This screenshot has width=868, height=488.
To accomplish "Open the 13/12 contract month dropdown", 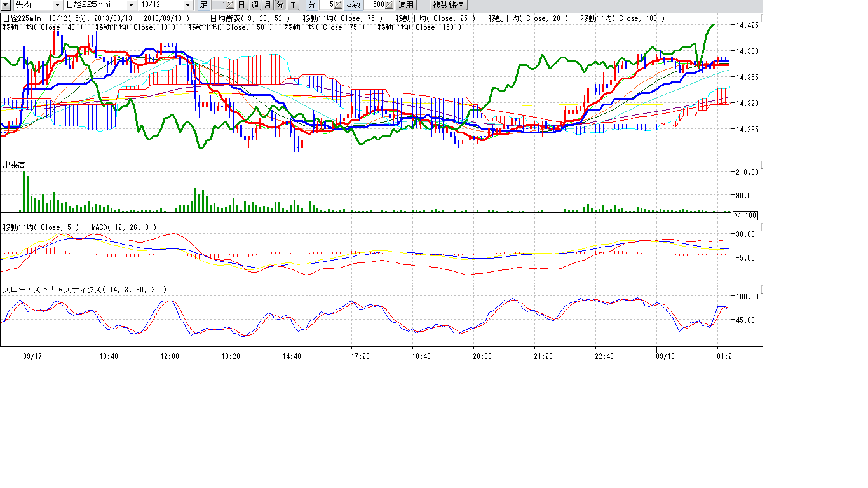I will click(x=187, y=4).
